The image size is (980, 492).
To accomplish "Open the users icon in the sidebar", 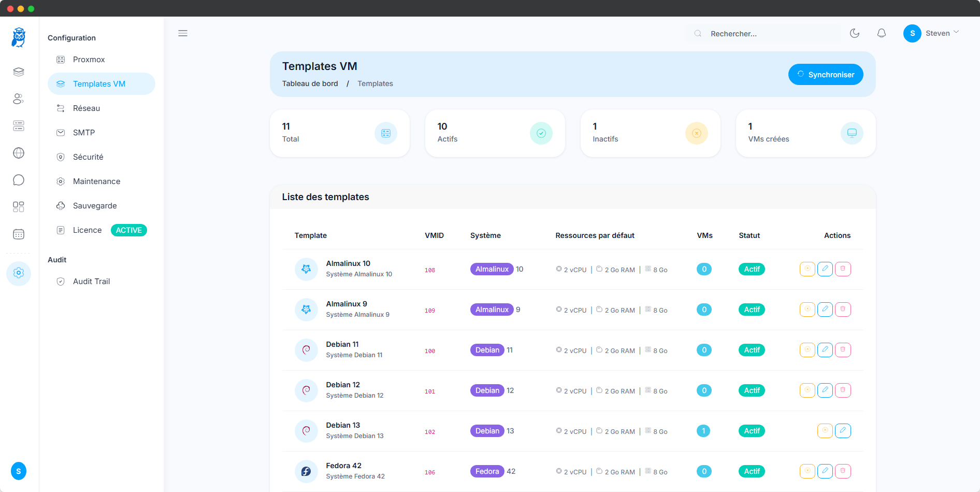I will [19, 99].
